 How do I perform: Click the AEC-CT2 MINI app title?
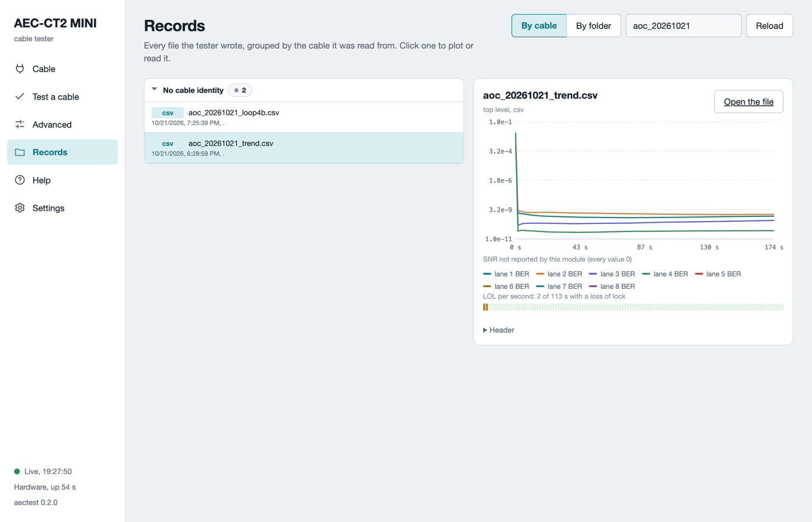pyautogui.click(x=55, y=23)
